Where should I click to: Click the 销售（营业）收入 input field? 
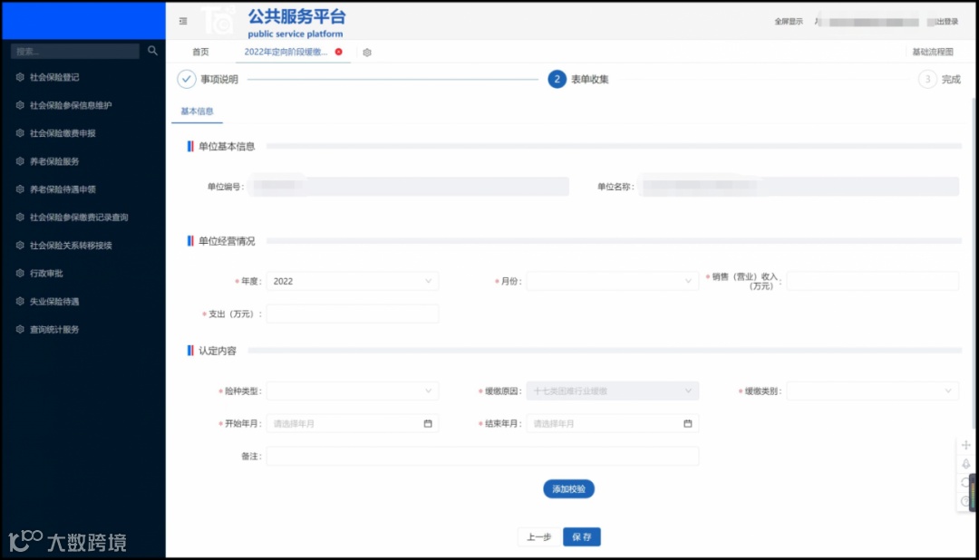872,281
